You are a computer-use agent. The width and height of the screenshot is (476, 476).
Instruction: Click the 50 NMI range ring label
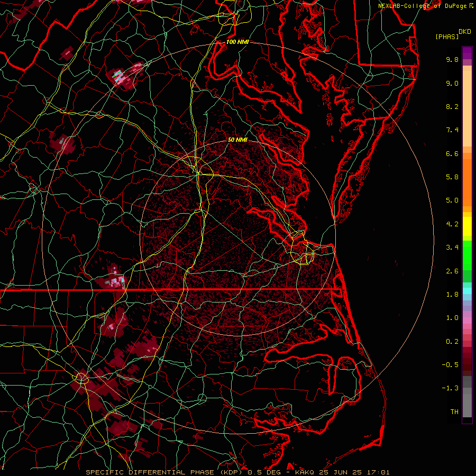(x=237, y=140)
